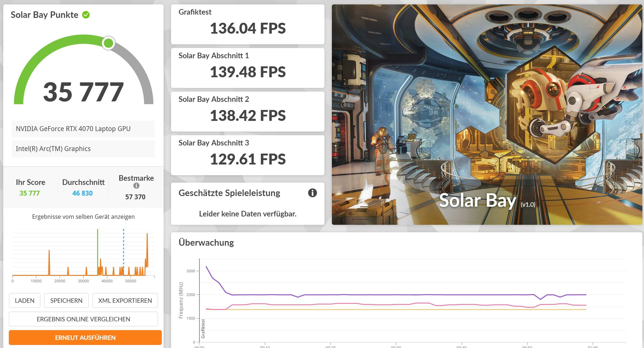Select the Intel Arc Graphics field
The width and height of the screenshot is (644, 348).
click(83, 149)
